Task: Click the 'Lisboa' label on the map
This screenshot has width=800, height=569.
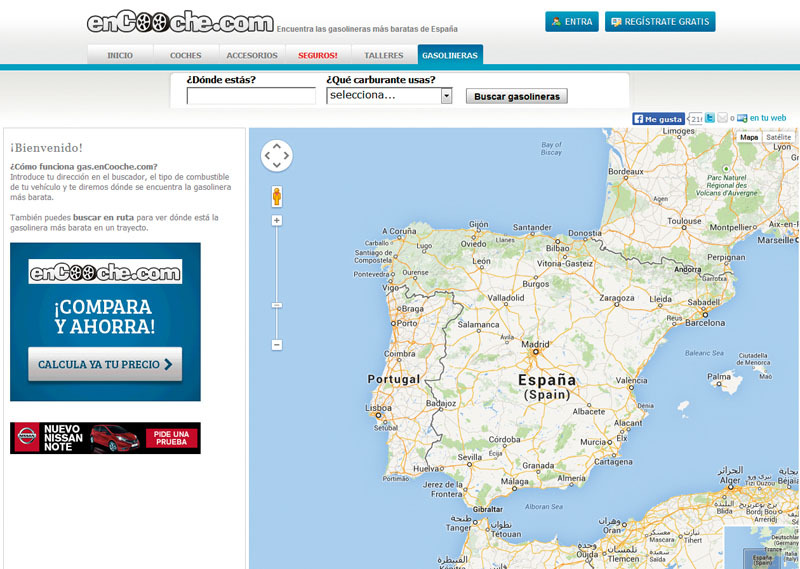Action: pyautogui.click(x=378, y=408)
